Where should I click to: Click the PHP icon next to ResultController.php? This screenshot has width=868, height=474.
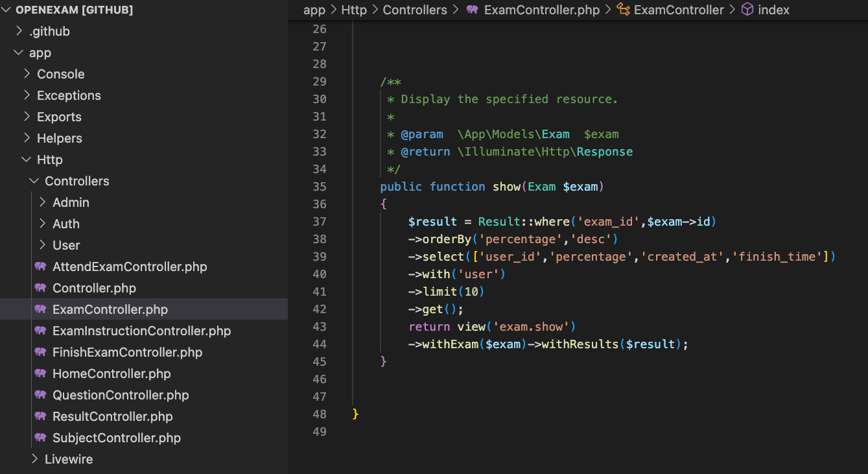point(41,416)
